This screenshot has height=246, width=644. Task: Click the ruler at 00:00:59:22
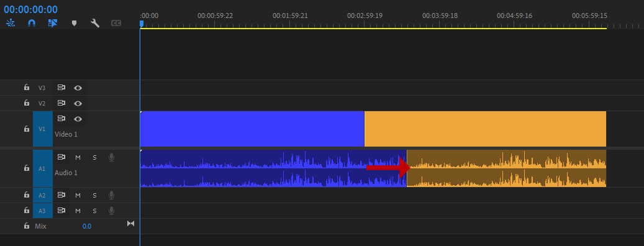(215, 16)
